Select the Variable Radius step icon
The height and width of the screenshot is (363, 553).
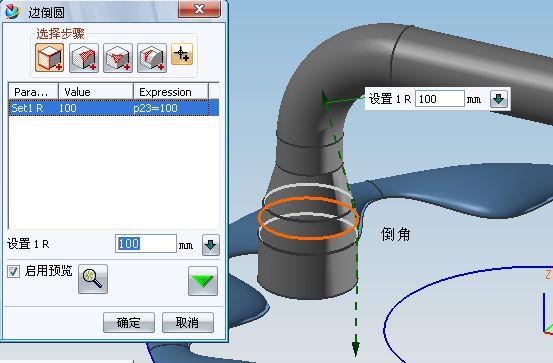point(84,58)
